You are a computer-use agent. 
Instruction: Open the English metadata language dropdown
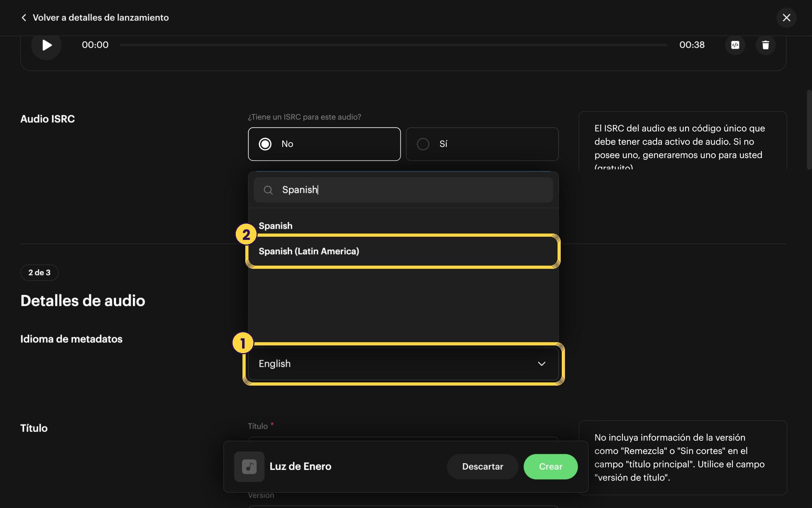pyautogui.click(x=403, y=364)
